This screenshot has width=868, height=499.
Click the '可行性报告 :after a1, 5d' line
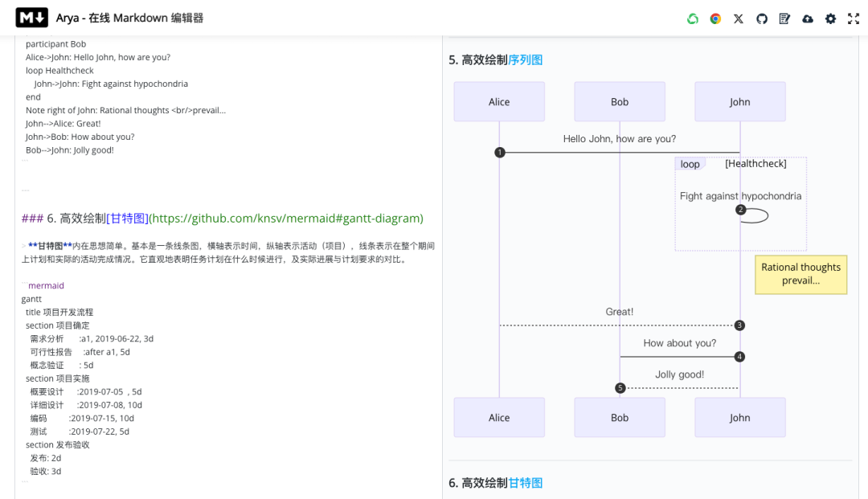point(80,353)
